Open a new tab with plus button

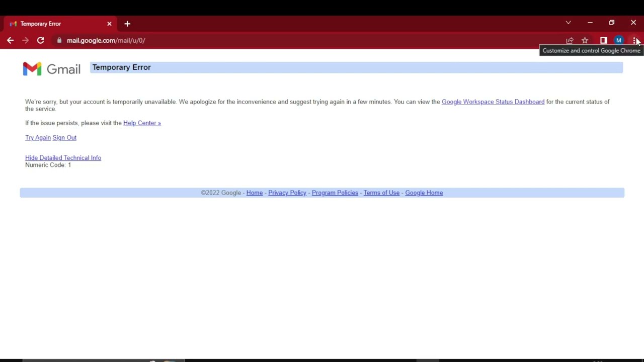pos(127,24)
